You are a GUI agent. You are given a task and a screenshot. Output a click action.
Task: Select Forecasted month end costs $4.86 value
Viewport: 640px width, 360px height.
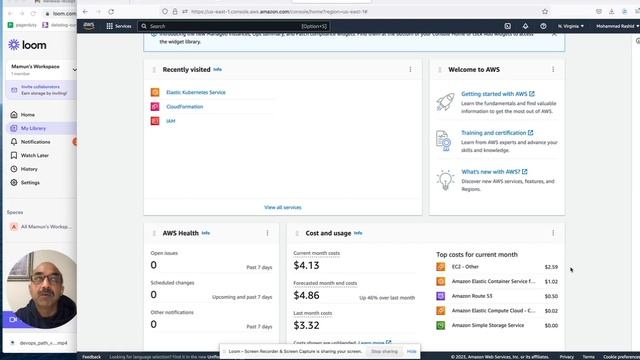click(306, 295)
